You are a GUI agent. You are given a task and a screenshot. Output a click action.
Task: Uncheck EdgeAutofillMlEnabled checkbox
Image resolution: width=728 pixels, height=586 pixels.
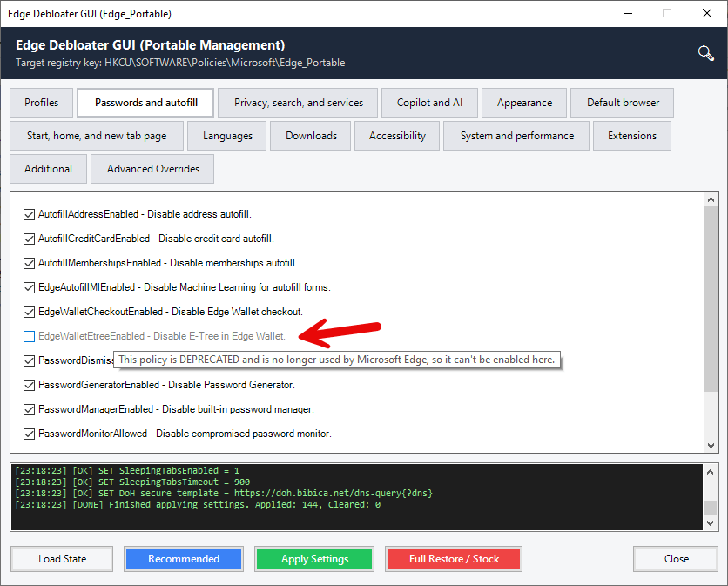pos(29,287)
